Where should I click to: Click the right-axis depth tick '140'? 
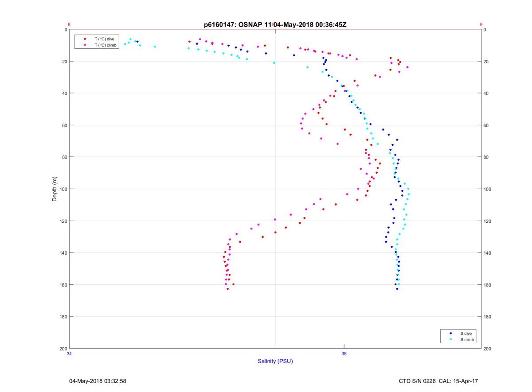pos(488,253)
